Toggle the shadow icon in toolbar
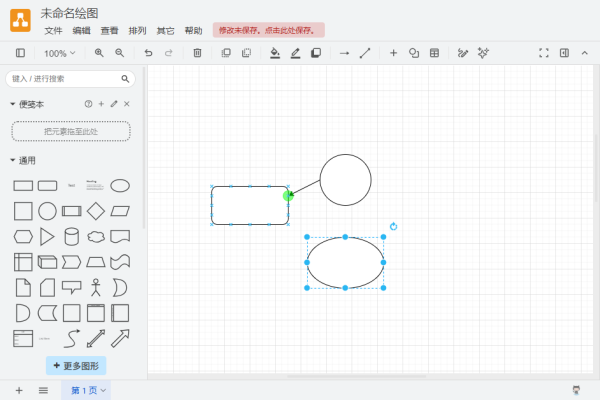The width and height of the screenshot is (600, 400). pyautogui.click(x=316, y=53)
